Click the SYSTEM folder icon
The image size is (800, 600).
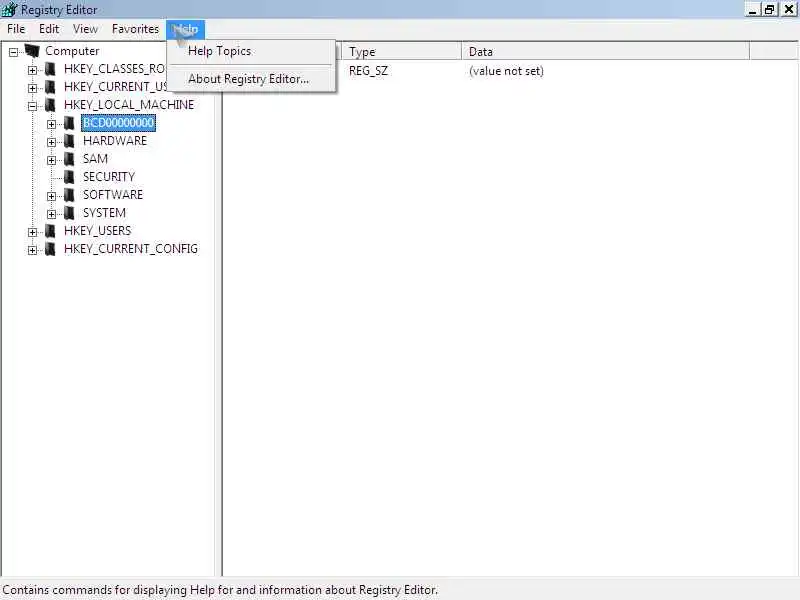[x=69, y=213]
